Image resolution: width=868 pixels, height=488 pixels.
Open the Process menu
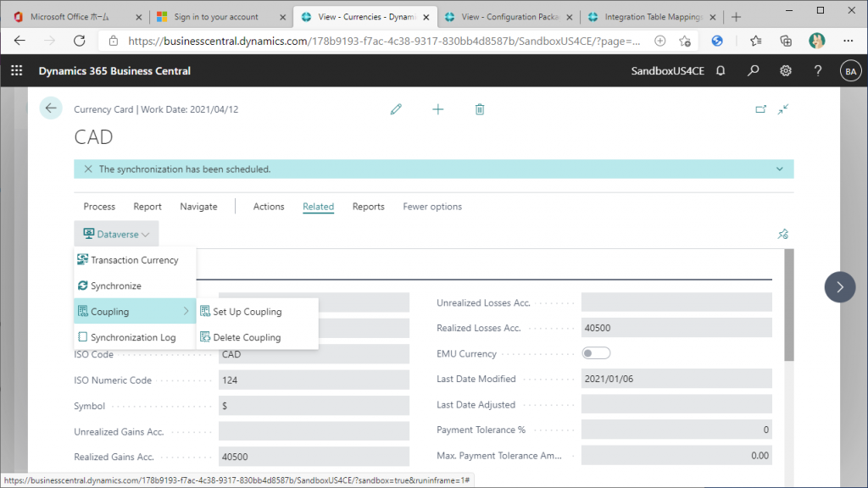99,207
